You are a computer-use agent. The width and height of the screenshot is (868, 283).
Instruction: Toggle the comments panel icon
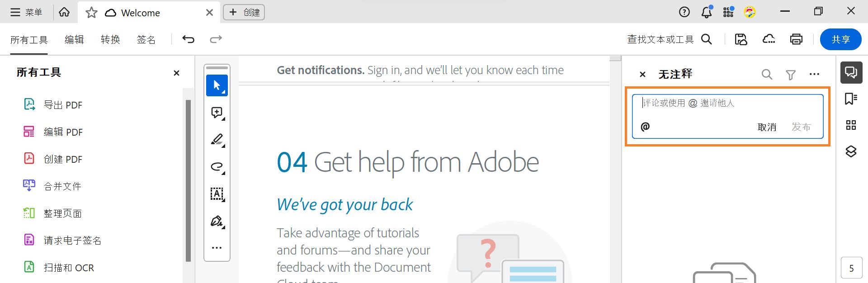pyautogui.click(x=851, y=72)
